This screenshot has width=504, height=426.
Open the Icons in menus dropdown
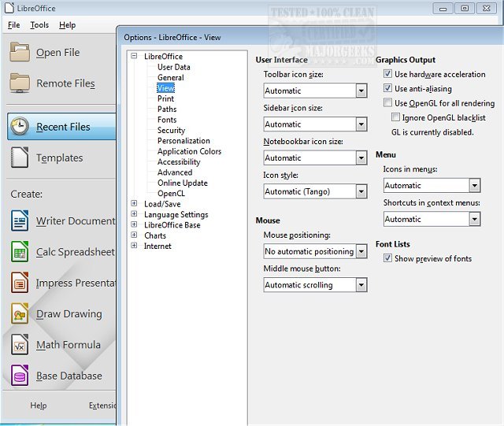pyautogui.click(x=432, y=186)
